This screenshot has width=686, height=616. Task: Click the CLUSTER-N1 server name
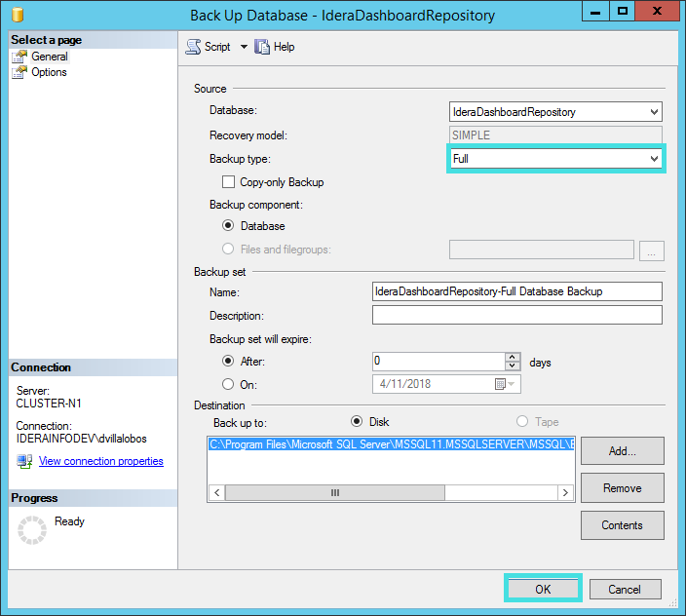click(49, 404)
